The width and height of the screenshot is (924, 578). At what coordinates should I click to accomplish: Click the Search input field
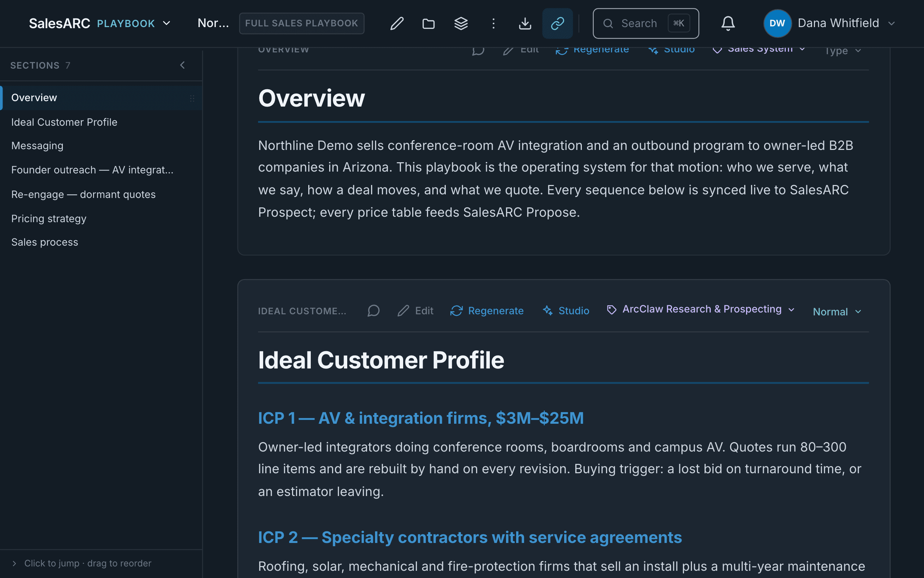646,23
